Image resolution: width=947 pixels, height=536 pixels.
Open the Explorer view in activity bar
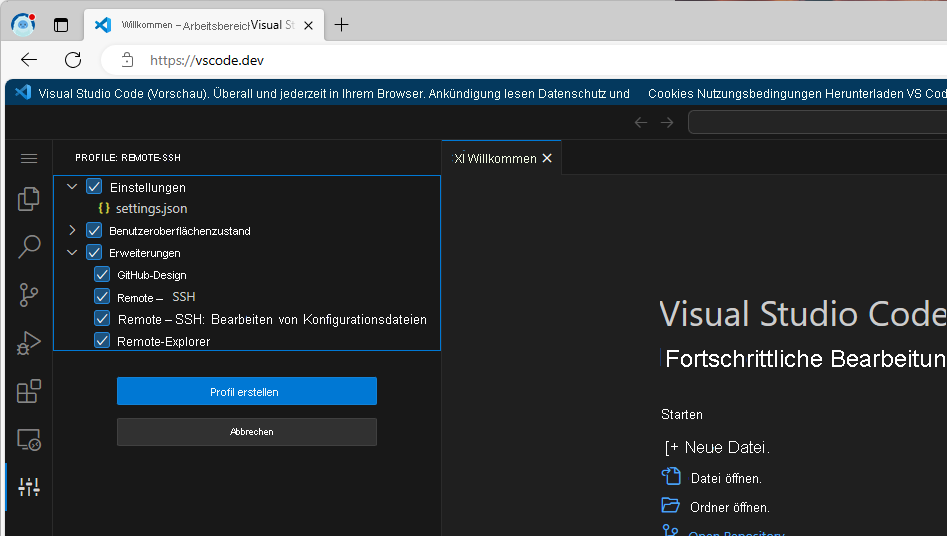[28, 199]
